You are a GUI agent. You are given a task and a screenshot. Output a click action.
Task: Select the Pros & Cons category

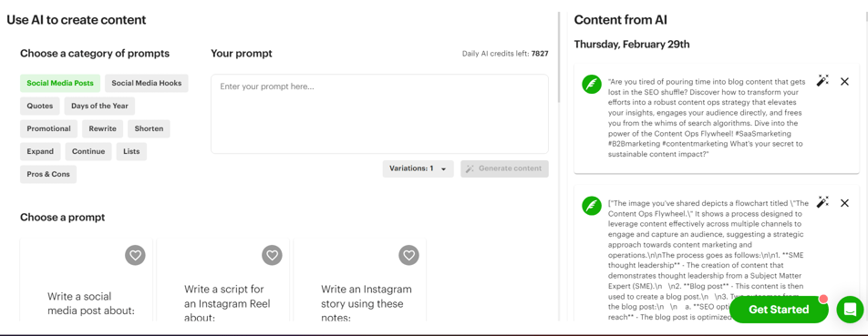tap(48, 174)
